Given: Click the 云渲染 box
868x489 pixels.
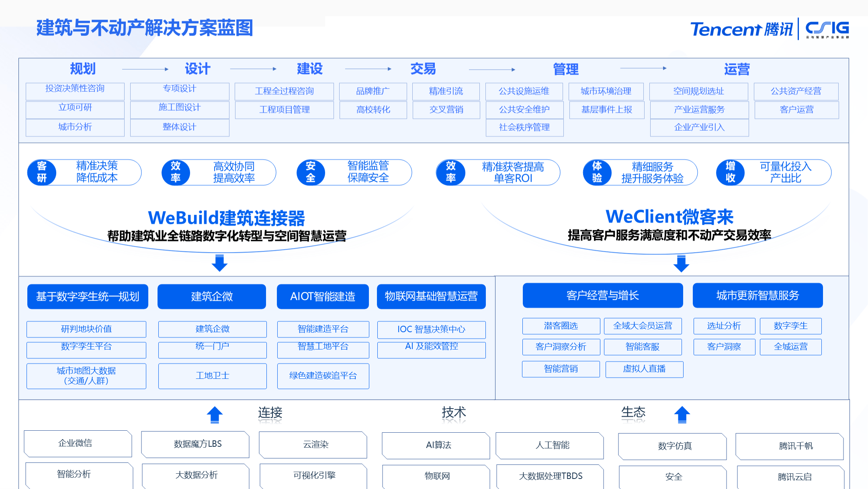Looking at the screenshot, I should pos(313,445).
